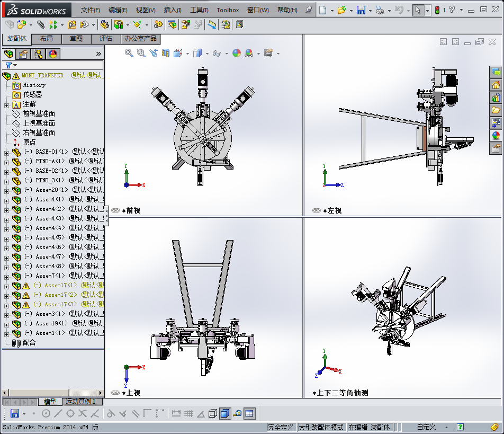Select 右视基准面 in the feature tree
Screen dimensions: 504x434
pos(39,132)
